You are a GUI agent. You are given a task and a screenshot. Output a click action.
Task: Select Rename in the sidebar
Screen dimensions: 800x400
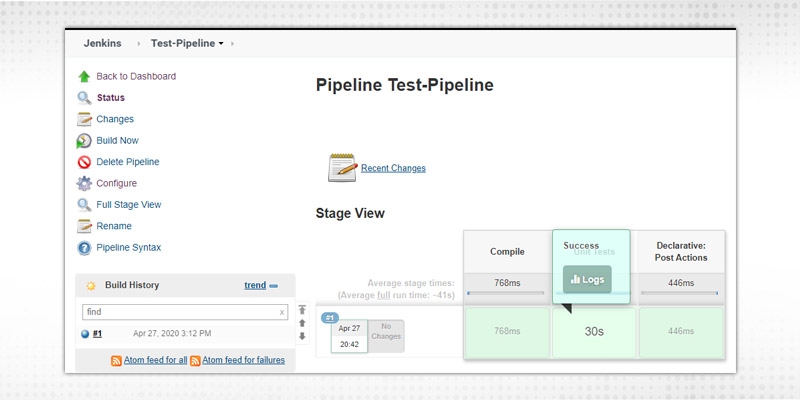pos(114,227)
